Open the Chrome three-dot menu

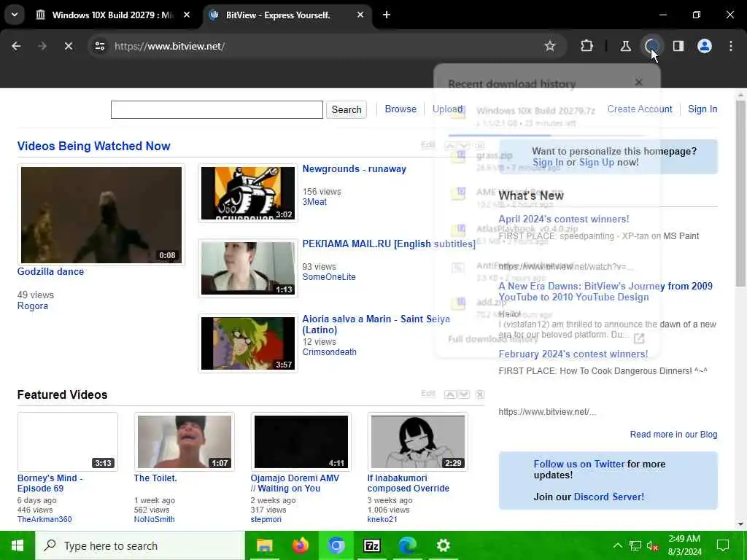[x=731, y=46]
